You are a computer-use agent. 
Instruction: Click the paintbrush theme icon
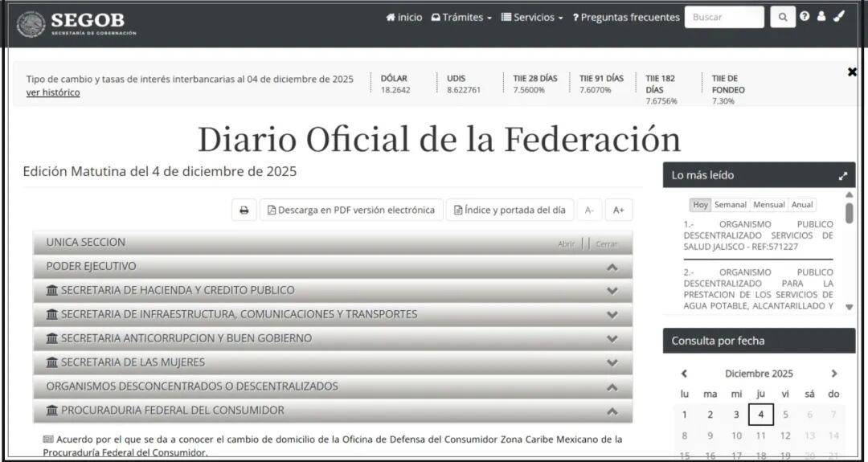point(839,16)
